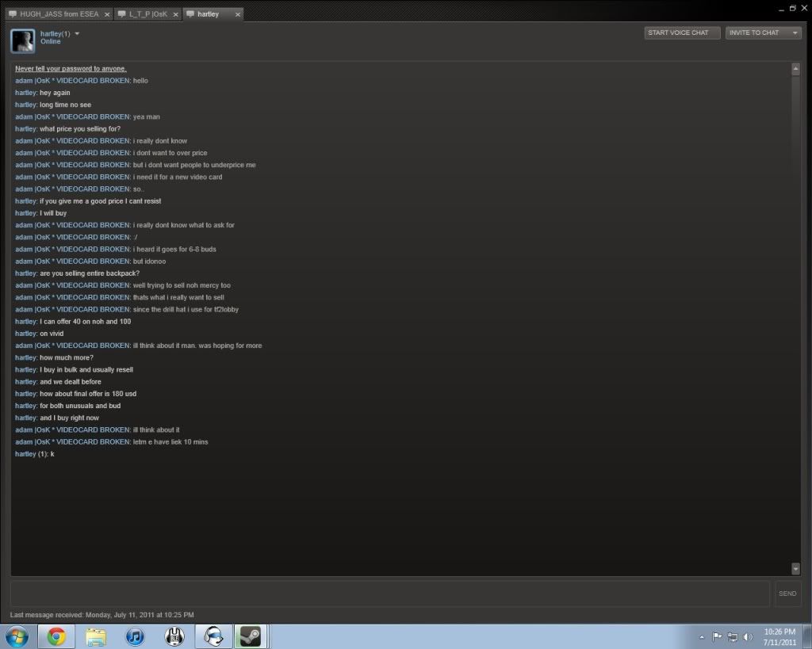Launch iTunes from the taskbar
This screenshot has height=649, width=812.
135,636
